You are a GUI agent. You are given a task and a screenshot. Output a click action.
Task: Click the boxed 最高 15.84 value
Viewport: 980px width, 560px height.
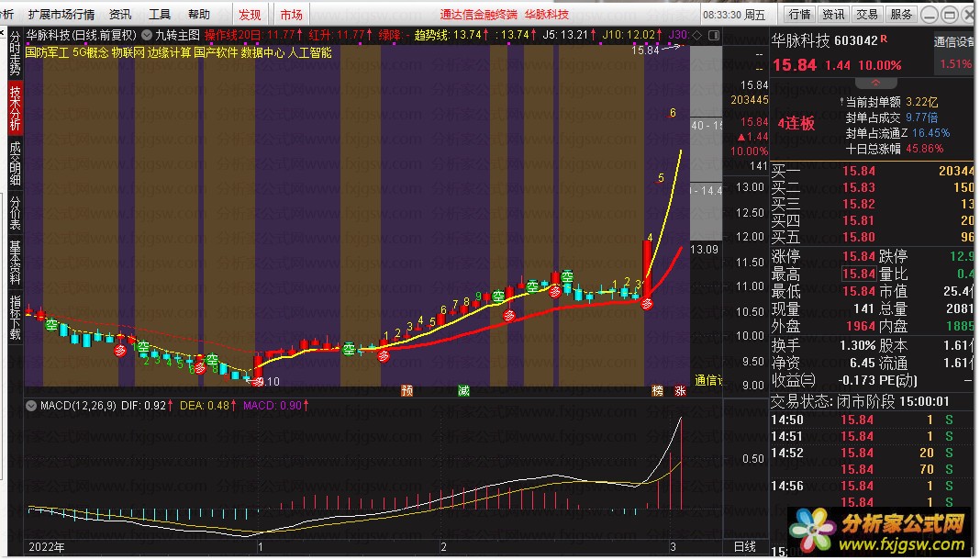tap(858, 274)
